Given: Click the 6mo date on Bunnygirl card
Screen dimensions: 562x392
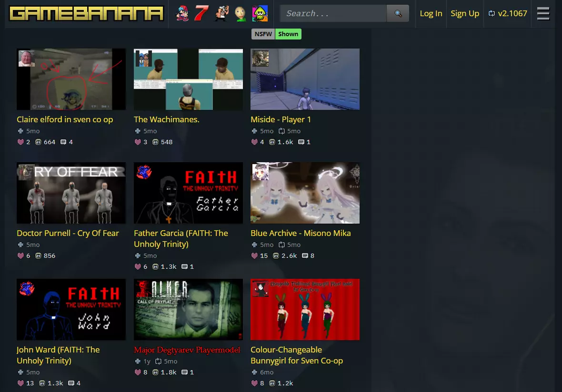Looking at the screenshot, I should [267, 372].
